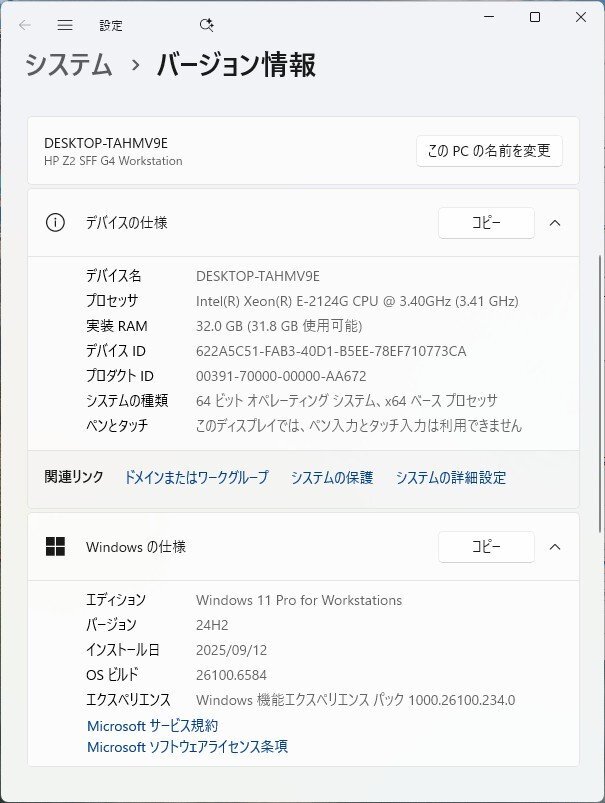Click the インストール日 label
The width and height of the screenshot is (605, 803).
coord(123,650)
